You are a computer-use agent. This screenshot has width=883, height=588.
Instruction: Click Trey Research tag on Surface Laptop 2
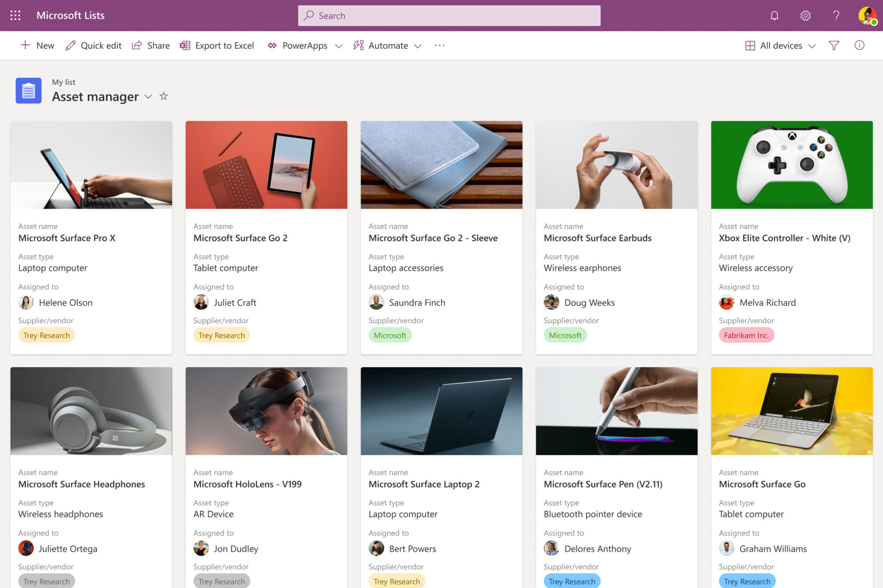(x=397, y=581)
